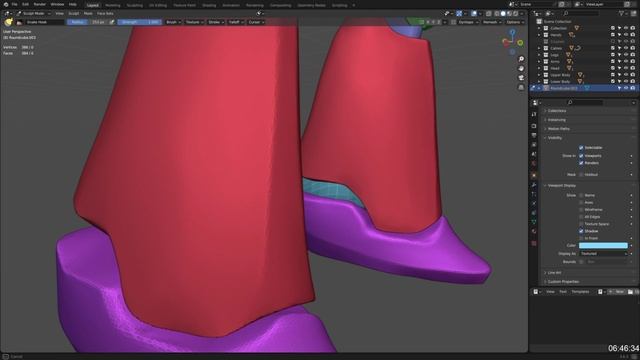Screen dimensions: 640x360
Task: Open the Cursor settings dropdown
Action: [x=256, y=22]
